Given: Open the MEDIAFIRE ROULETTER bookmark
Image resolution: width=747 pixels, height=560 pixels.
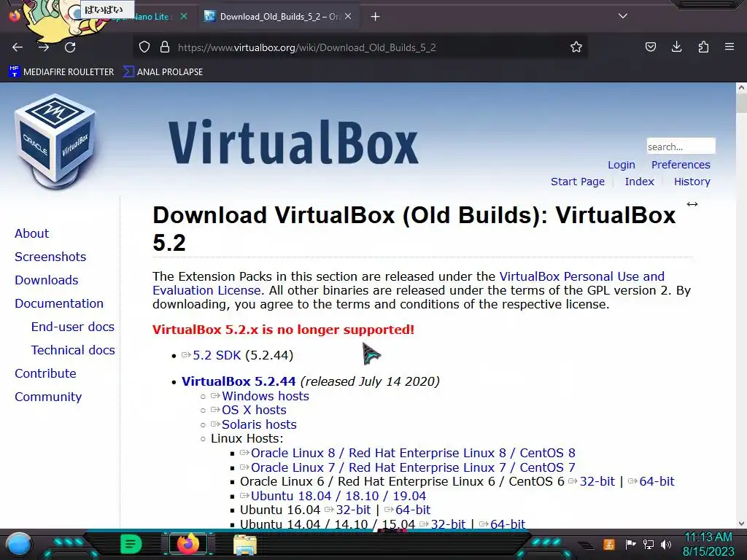Looking at the screenshot, I should 61,72.
